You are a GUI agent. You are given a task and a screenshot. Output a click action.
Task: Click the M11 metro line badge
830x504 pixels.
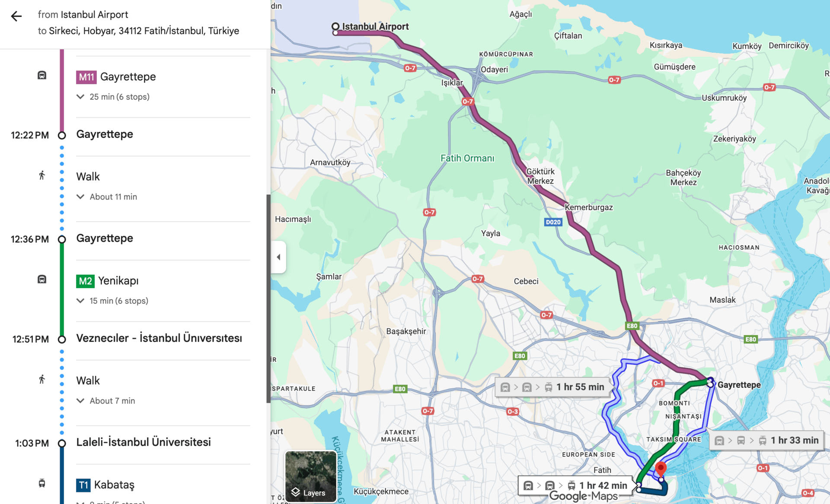coord(86,77)
